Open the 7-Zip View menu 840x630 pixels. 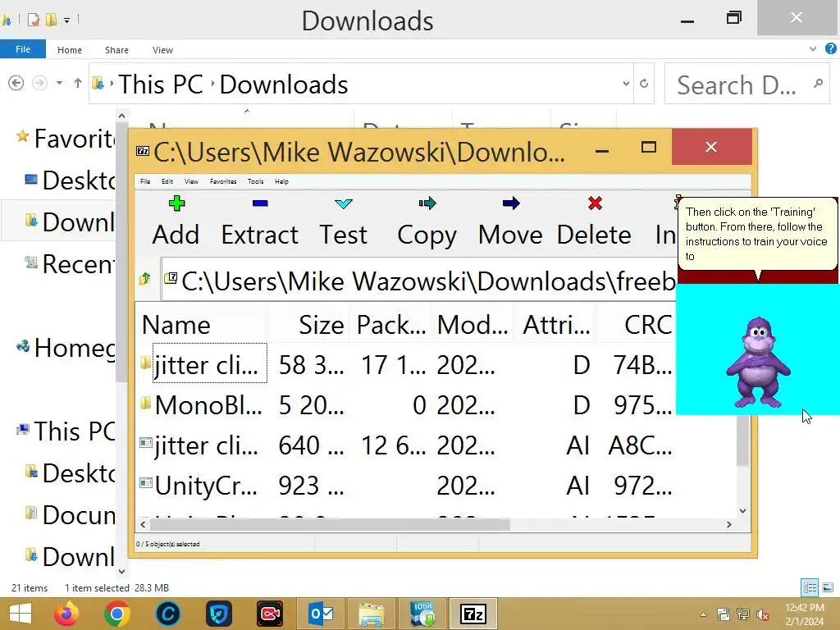coord(191,181)
